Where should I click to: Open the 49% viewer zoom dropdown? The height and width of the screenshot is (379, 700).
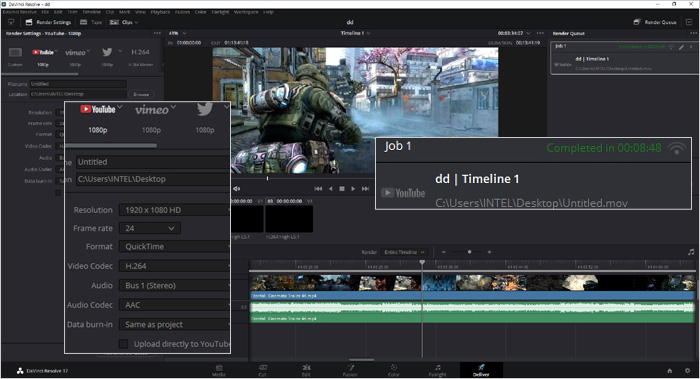[177, 33]
